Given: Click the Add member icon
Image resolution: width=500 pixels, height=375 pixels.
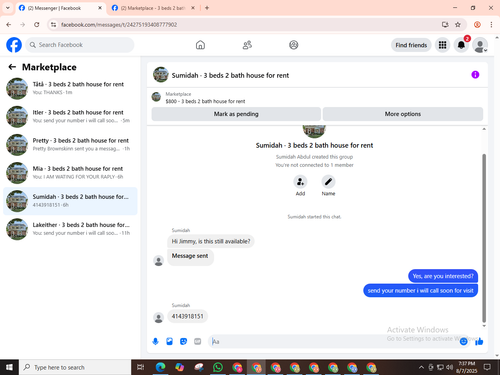Looking at the screenshot, I should [300, 182].
